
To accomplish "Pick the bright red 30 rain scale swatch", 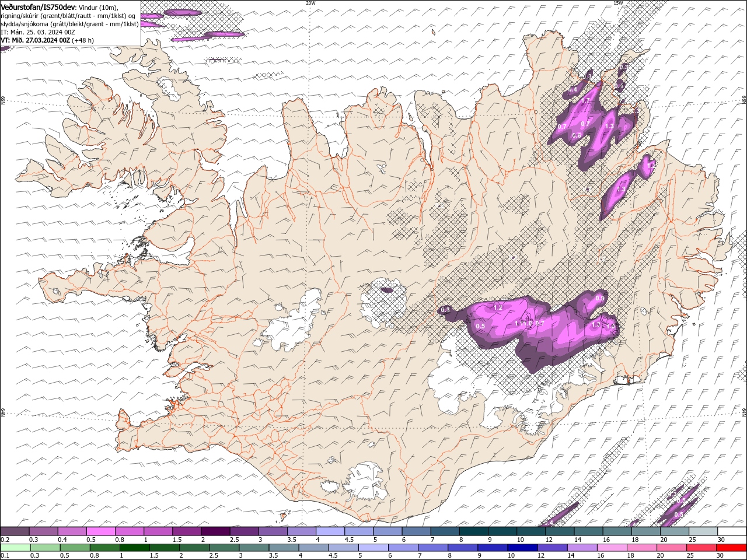I will click(732, 548).
